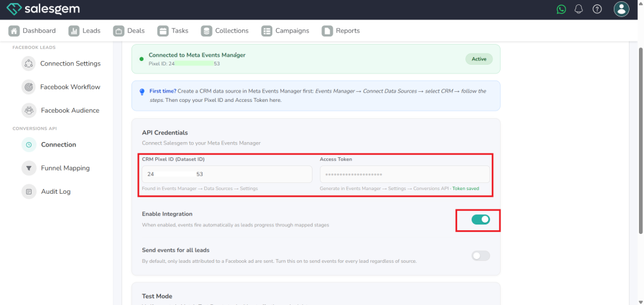Focus the Access Token input field
This screenshot has height=305, width=644.
[404, 174]
